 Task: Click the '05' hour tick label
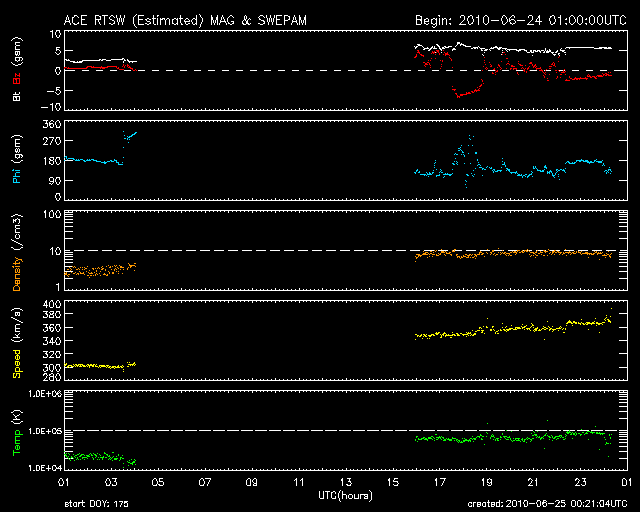point(158,483)
